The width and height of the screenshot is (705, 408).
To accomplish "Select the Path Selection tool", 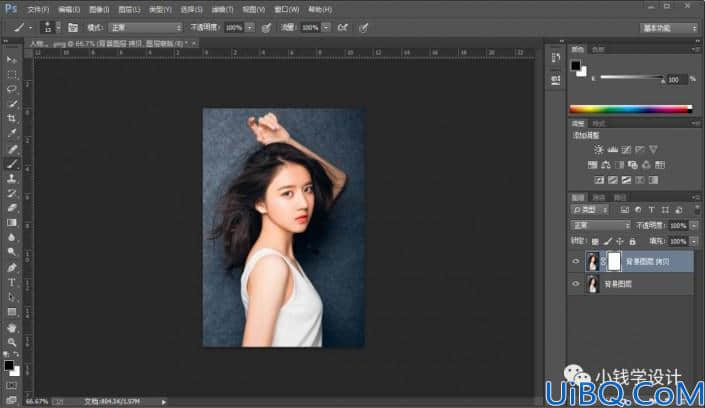I will pyautogui.click(x=12, y=297).
